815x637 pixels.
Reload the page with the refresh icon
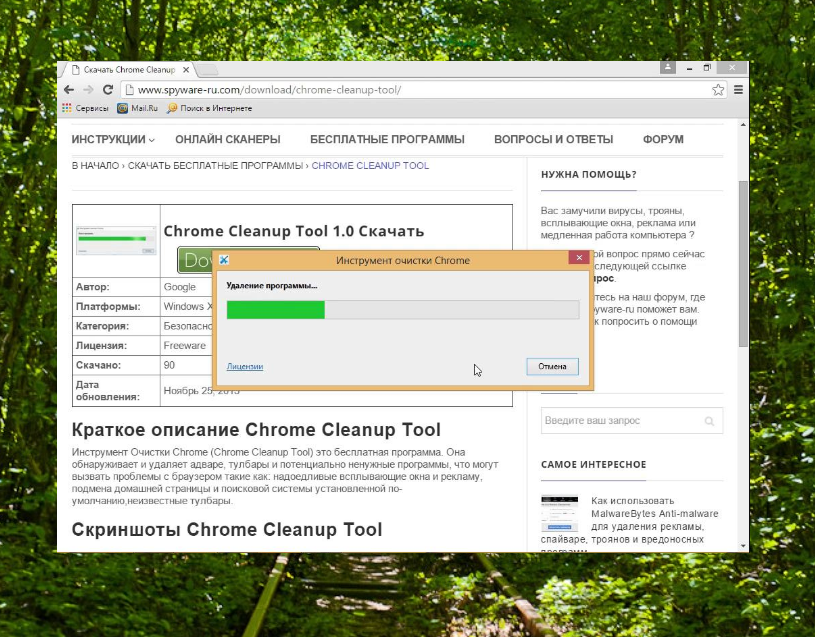[x=108, y=89]
